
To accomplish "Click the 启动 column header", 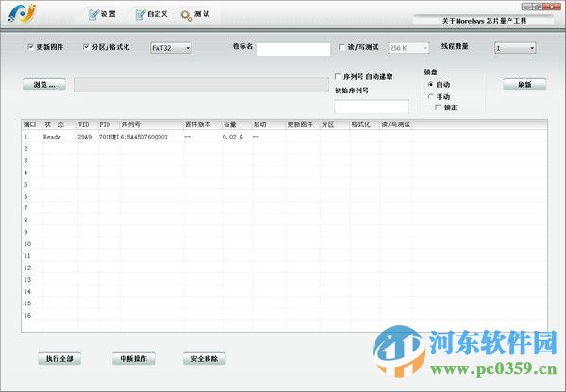I will tap(269, 124).
